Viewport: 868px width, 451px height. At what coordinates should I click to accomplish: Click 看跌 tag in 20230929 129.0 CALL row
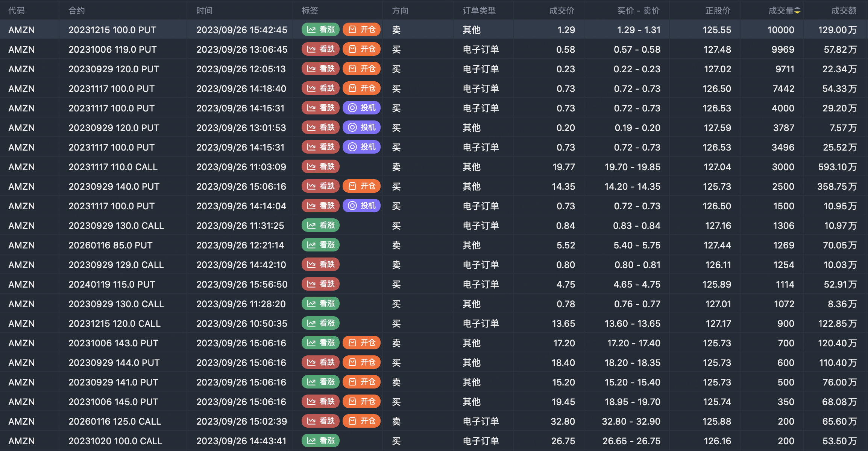tap(320, 264)
